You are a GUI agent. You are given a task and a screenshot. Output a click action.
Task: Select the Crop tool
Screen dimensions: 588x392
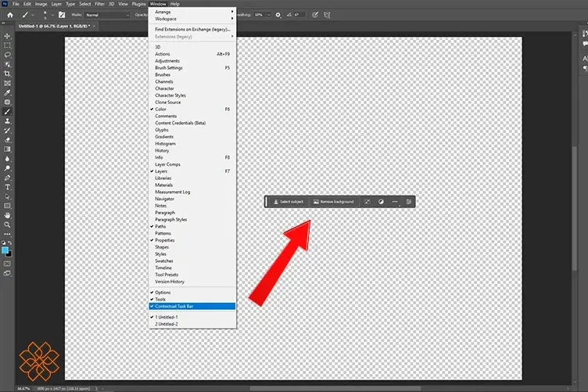click(7, 74)
